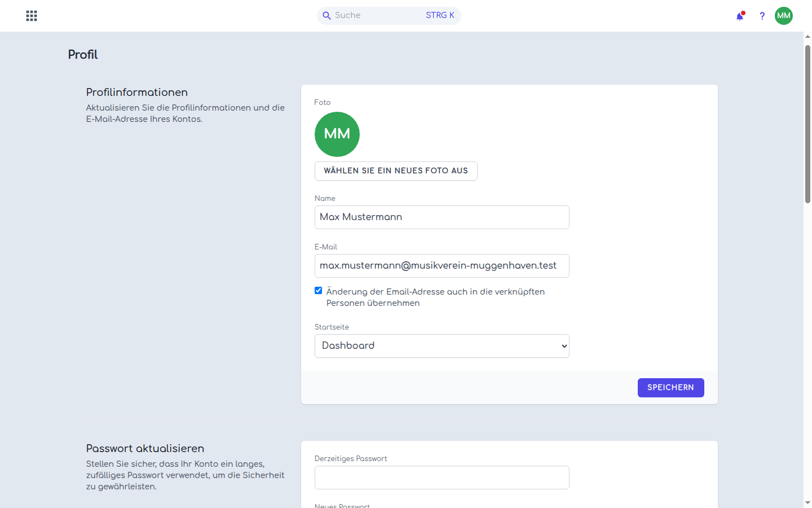Click the search magnifier icon
This screenshot has width=812, height=508.
click(326, 16)
